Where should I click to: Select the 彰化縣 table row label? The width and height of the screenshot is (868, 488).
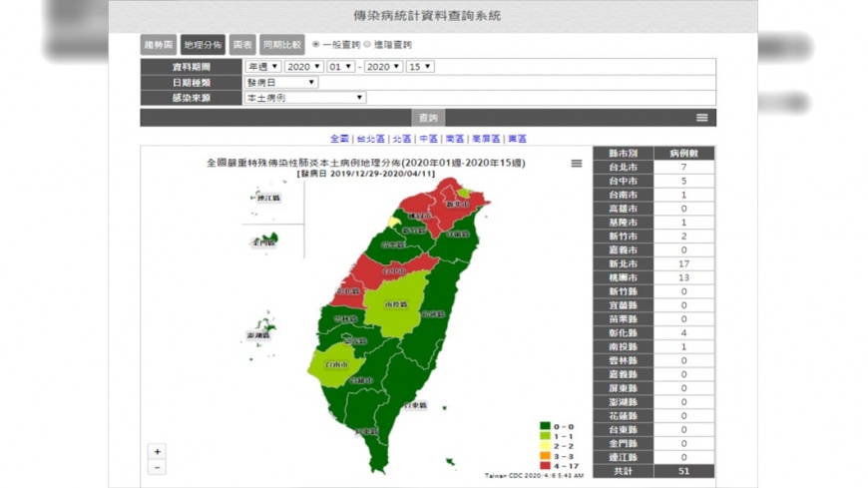624,333
